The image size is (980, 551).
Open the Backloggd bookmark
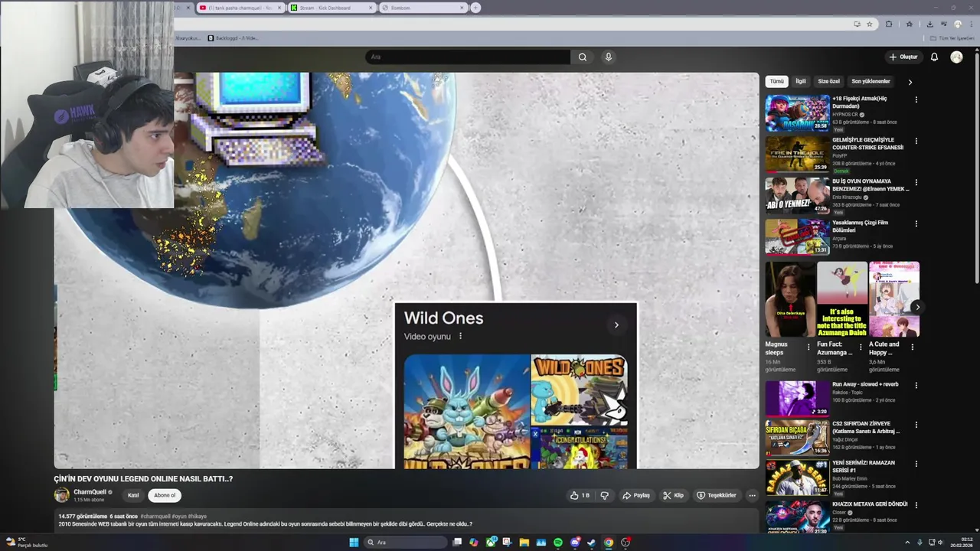click(233, 38)
